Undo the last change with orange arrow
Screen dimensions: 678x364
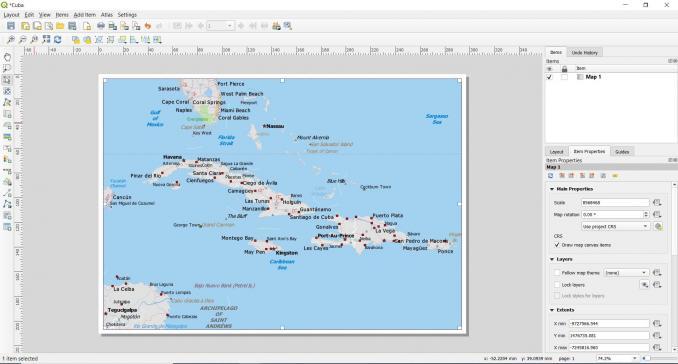point(148,26)
